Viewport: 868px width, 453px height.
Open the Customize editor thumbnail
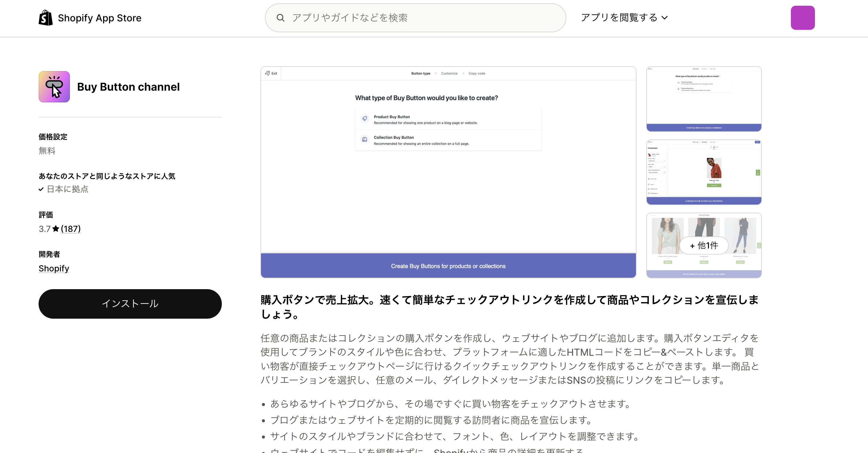tap(703, 172)
